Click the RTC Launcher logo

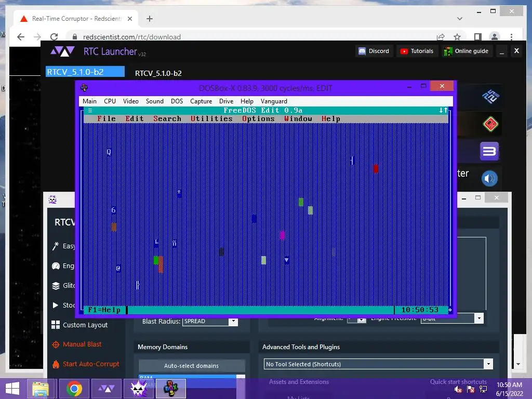62,51
